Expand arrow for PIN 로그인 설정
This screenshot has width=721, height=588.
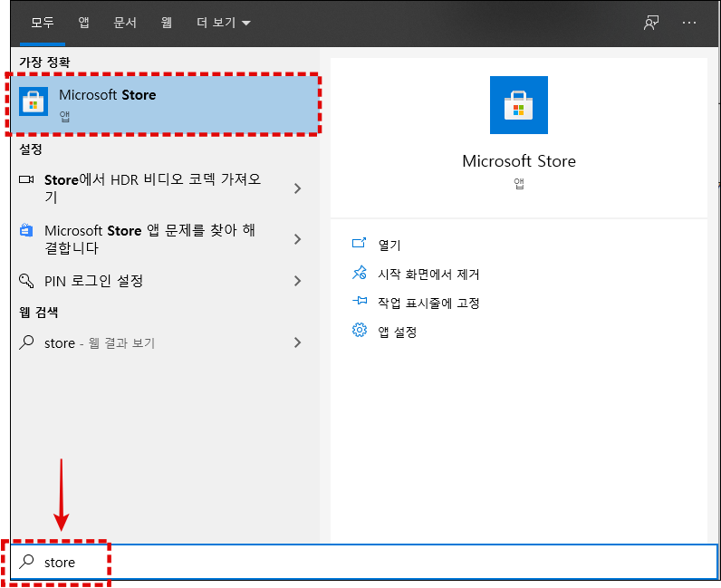[297, 281]
